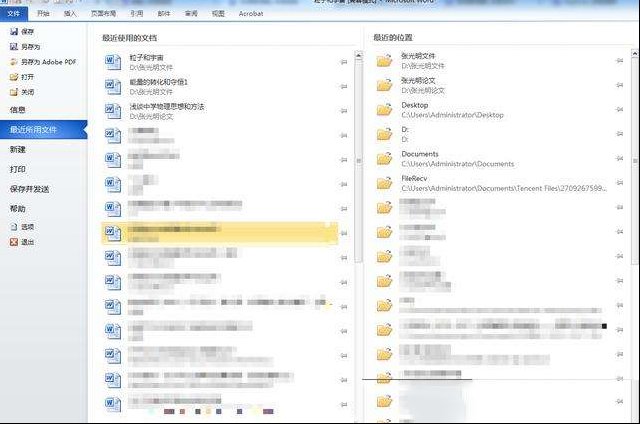Viewport: 640px width, 424px height.
Task: Open the Acrobat ribbon tab
Action: 251,13
